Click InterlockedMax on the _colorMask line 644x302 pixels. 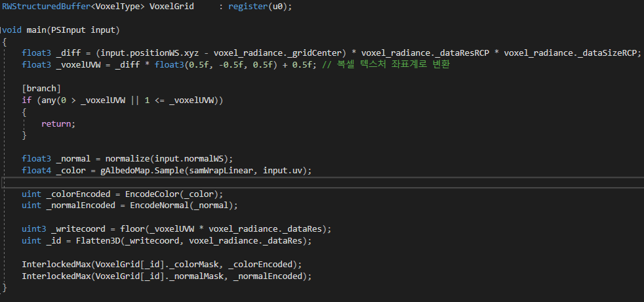(56, 264)
